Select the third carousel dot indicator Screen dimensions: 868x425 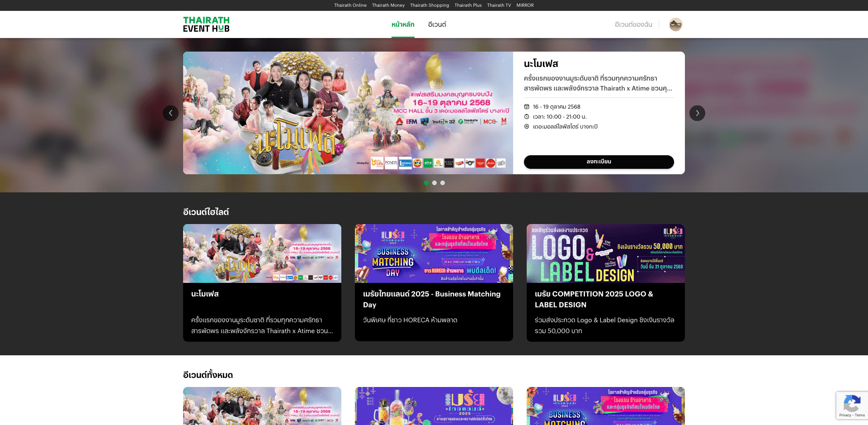[x=443, y=183]
